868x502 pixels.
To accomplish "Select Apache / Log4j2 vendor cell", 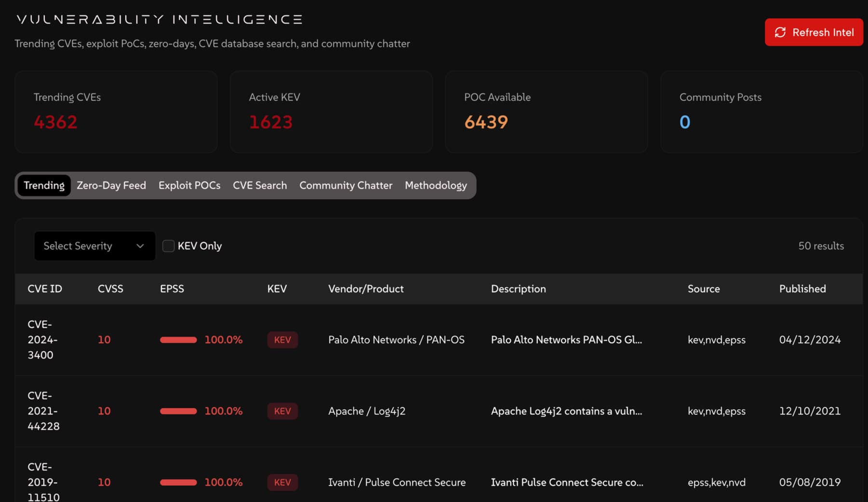I will pyautogui.click(x=367, y=411).
